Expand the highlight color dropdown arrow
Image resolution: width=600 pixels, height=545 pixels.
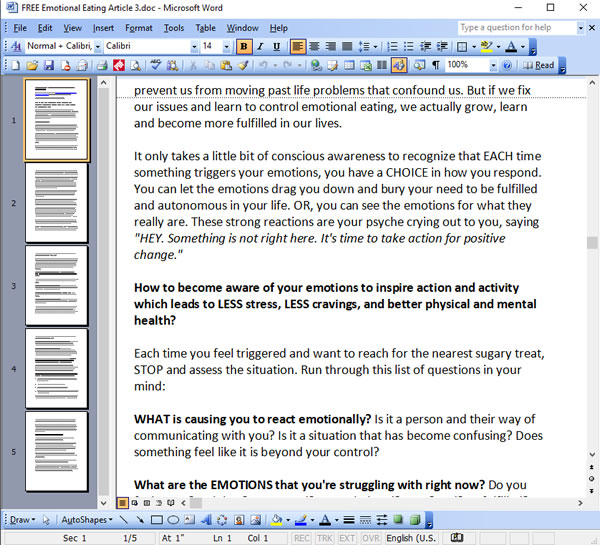coord(498,47)
